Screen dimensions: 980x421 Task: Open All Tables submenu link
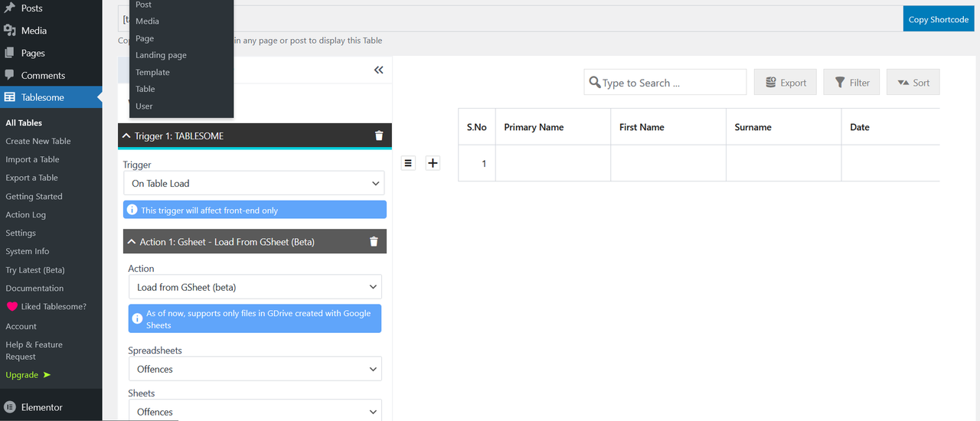tap(24, 122)
